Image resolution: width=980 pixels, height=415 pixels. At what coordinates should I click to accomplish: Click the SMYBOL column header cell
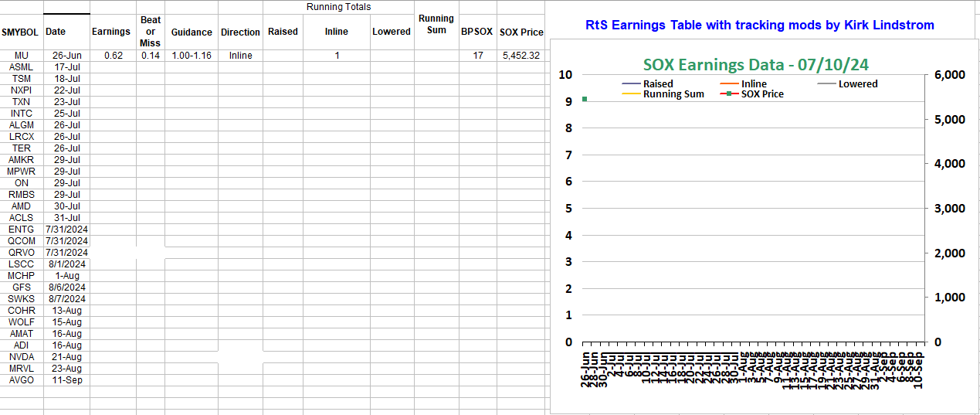coord(21,32)
